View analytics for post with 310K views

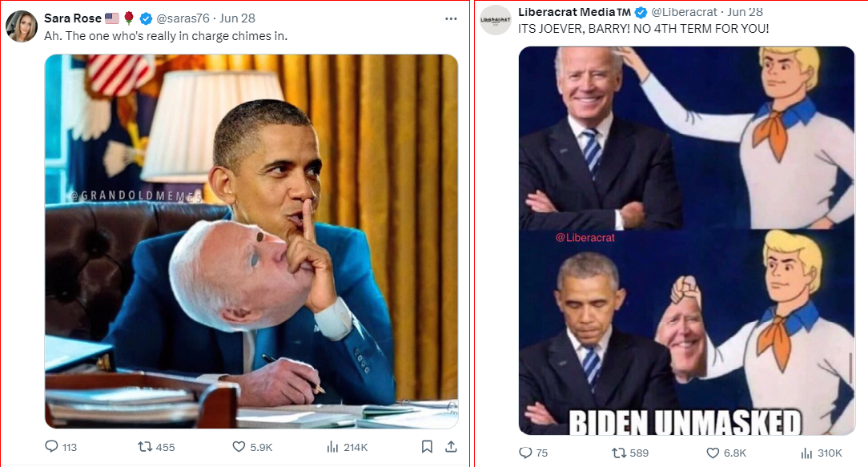822,453
